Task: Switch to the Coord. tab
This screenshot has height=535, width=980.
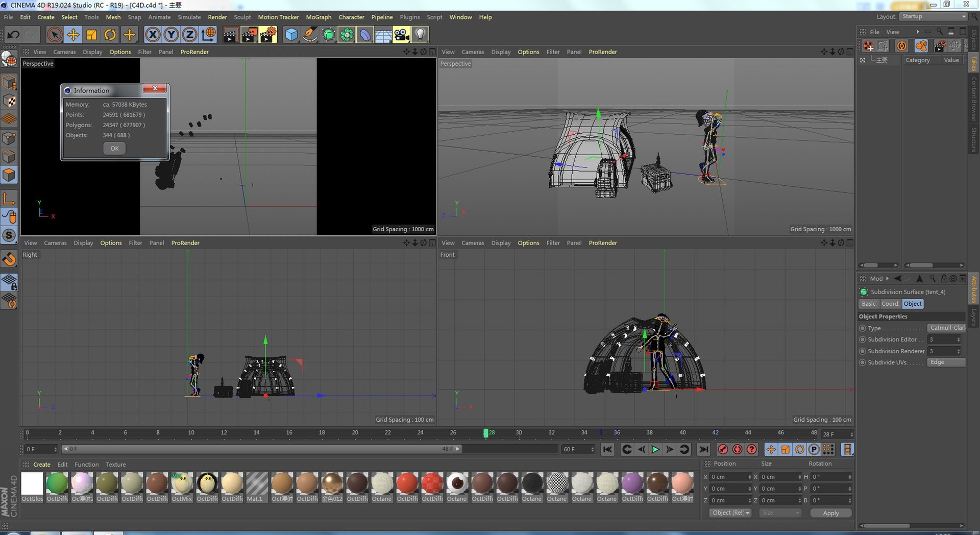Action: point(890,304)
